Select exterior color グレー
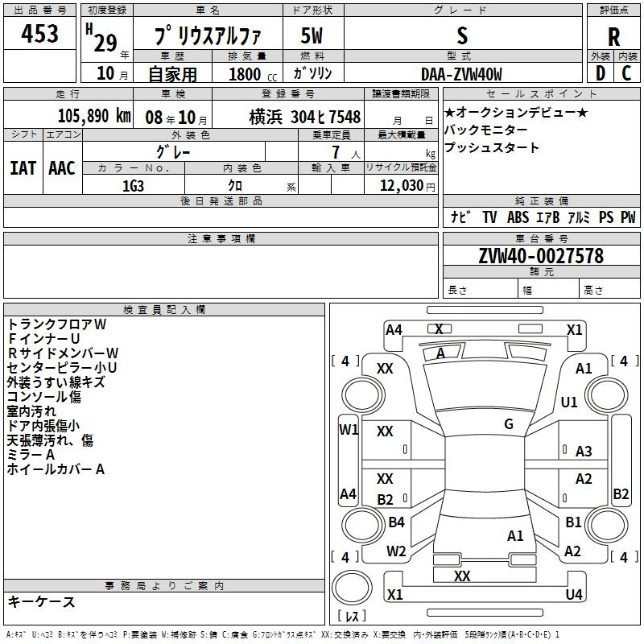 pos(173,152)
